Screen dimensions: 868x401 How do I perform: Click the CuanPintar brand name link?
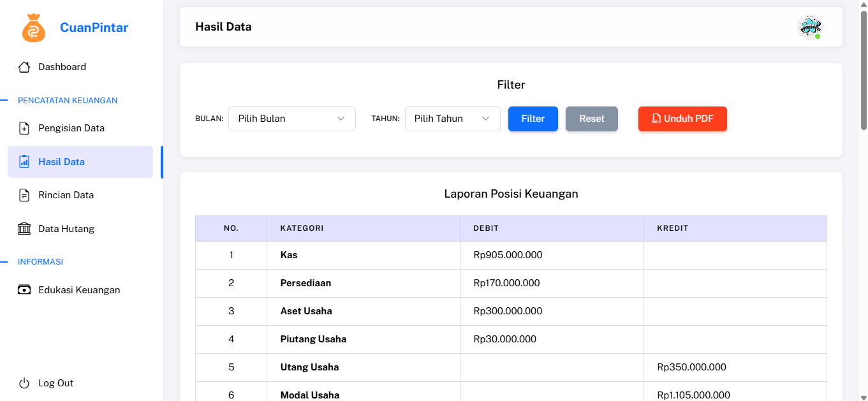(94, 27)
